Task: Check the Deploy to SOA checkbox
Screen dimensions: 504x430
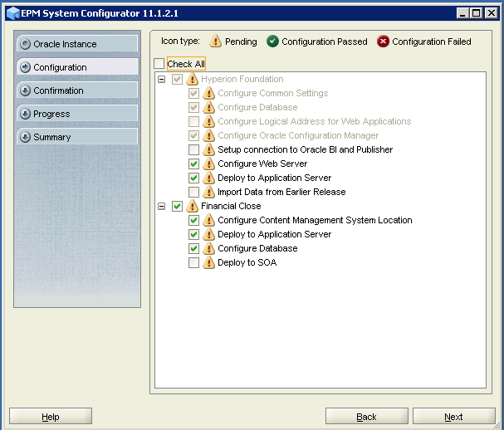Action: pos(193,262)
